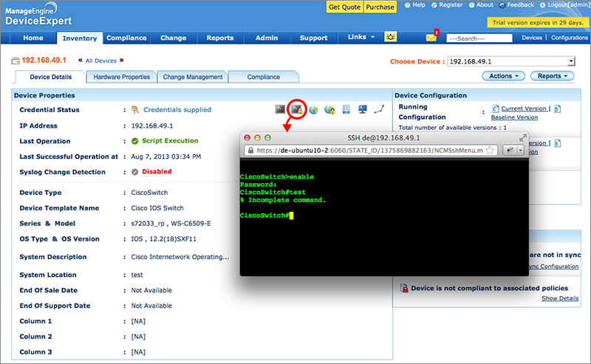The width and height of the screenshot is (591, 364).
Task: Open the Admin navigation tab
Action: click(x=267, y=38)
